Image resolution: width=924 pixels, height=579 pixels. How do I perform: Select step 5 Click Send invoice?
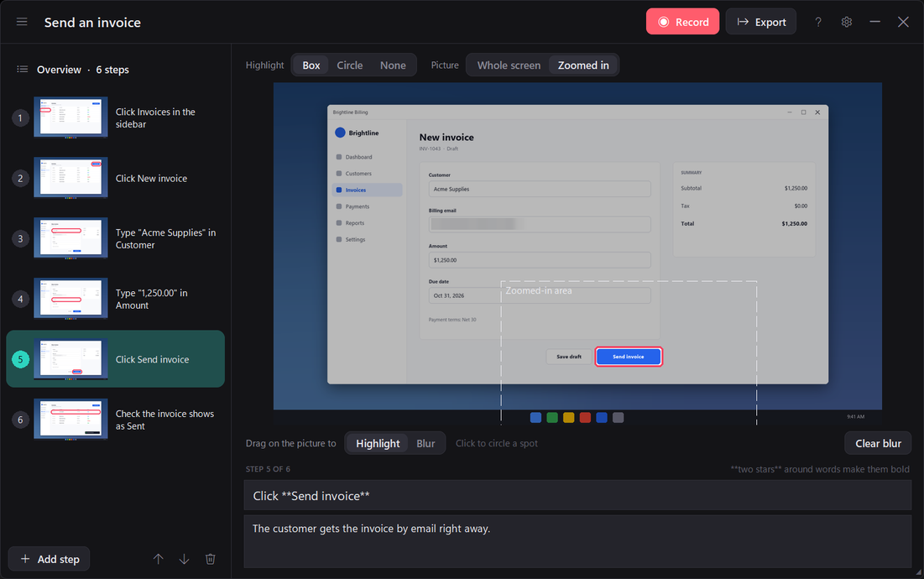[x=116, y=358]
